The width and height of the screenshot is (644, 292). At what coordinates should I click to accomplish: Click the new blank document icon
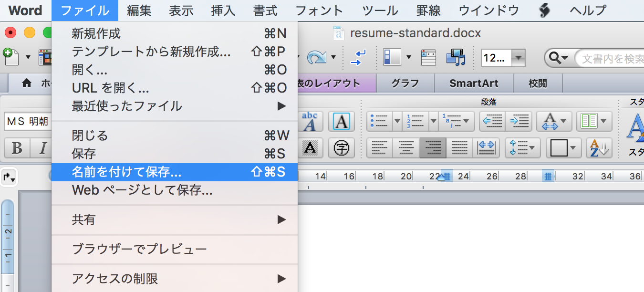coord(10,57)
